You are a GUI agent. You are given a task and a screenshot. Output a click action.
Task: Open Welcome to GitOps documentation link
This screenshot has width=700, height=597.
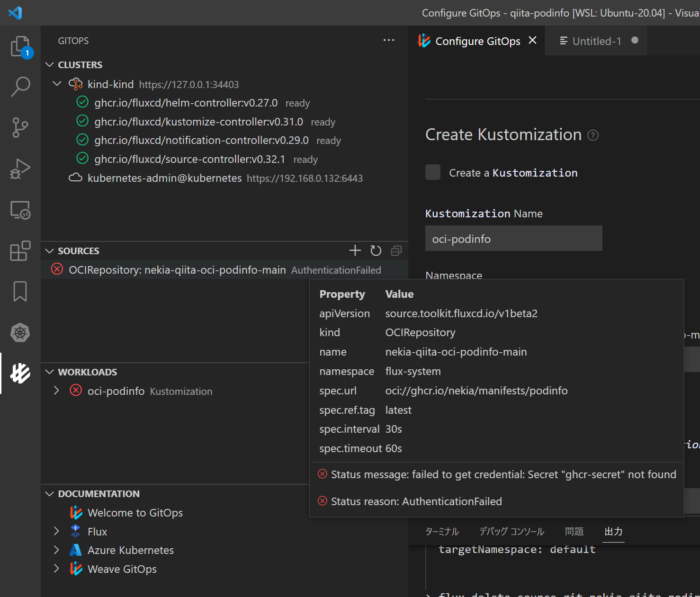(135, 513)
